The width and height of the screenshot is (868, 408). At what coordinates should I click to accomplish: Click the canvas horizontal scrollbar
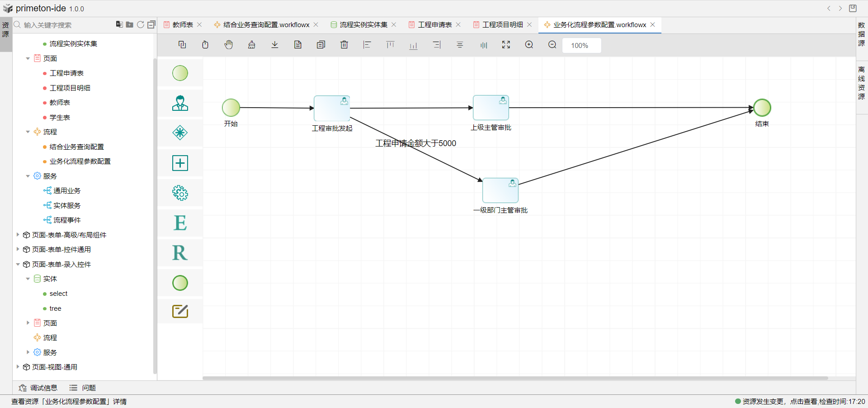[x=515, y=378]
